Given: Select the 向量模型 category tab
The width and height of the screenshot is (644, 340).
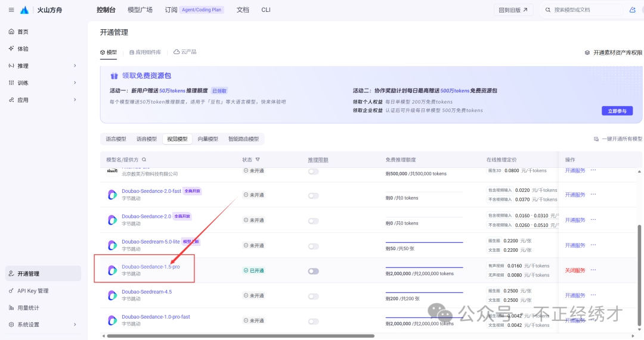Looking at the screenshot, I should (208, 139).
